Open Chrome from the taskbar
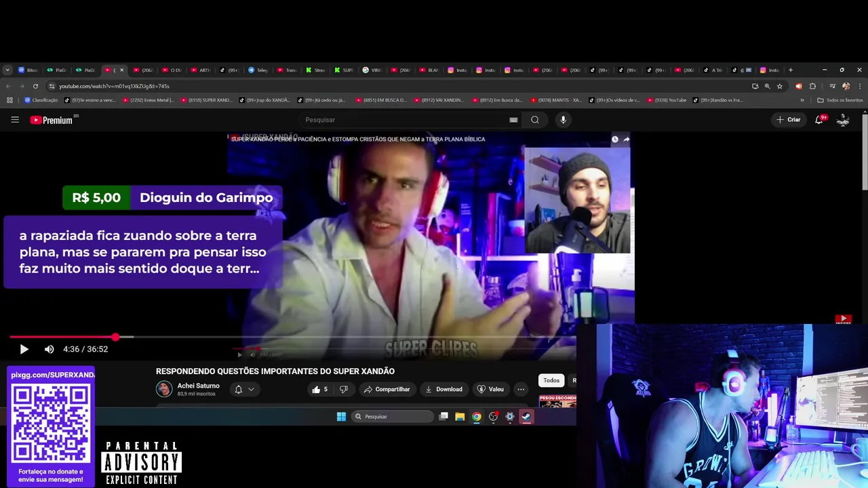This screenshot has height=488, width=868. point(477,417)
